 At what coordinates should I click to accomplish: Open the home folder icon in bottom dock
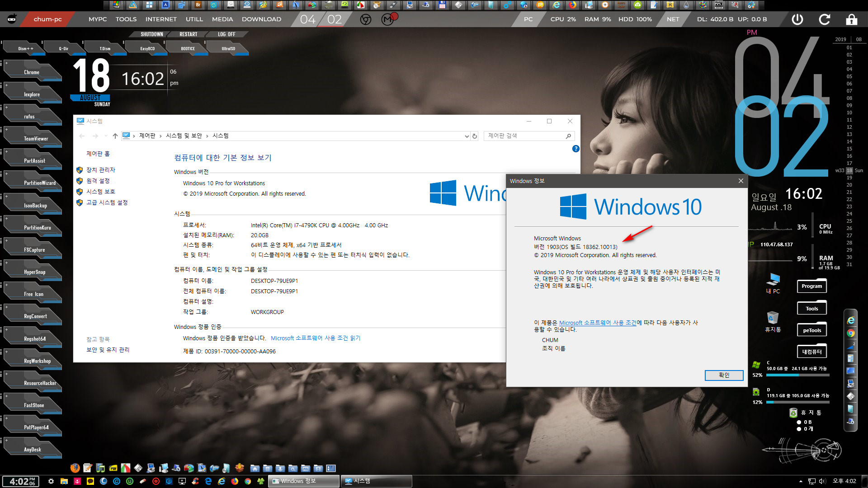tap(255, 469)
